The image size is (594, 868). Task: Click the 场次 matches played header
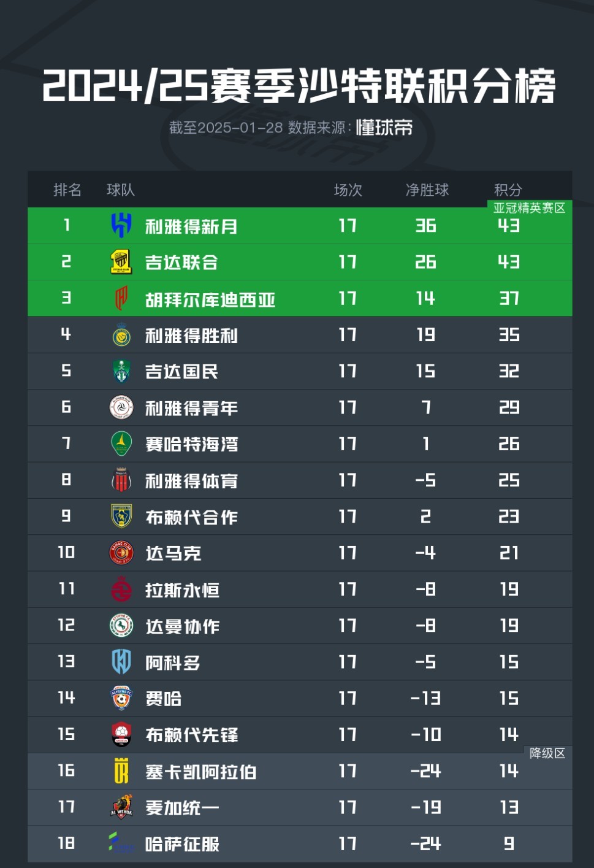(x=348, y=190)
